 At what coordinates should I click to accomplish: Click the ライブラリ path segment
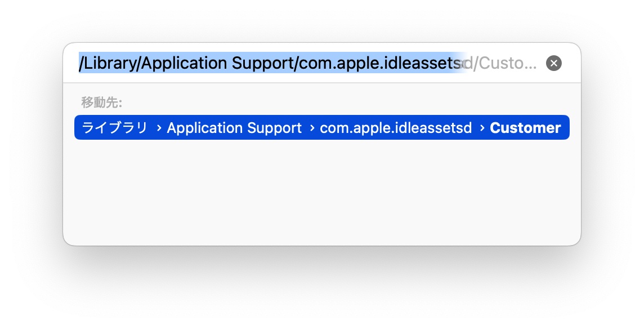tap(115, 128)
